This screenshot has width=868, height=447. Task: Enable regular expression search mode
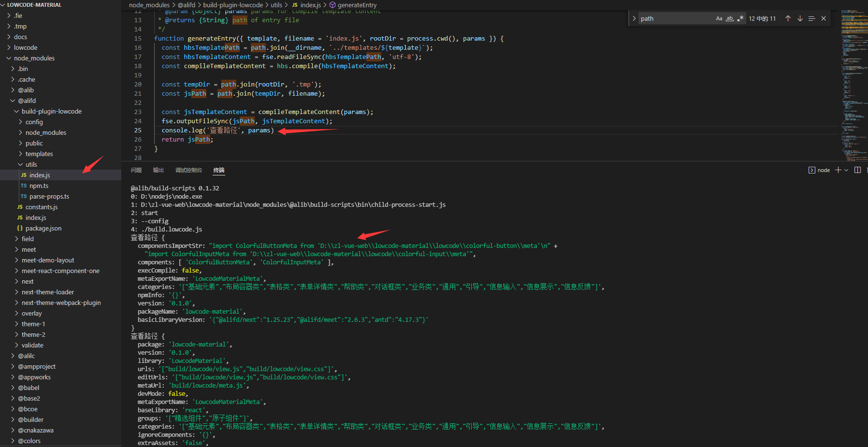pyautogui.click(x=740, y=18)
